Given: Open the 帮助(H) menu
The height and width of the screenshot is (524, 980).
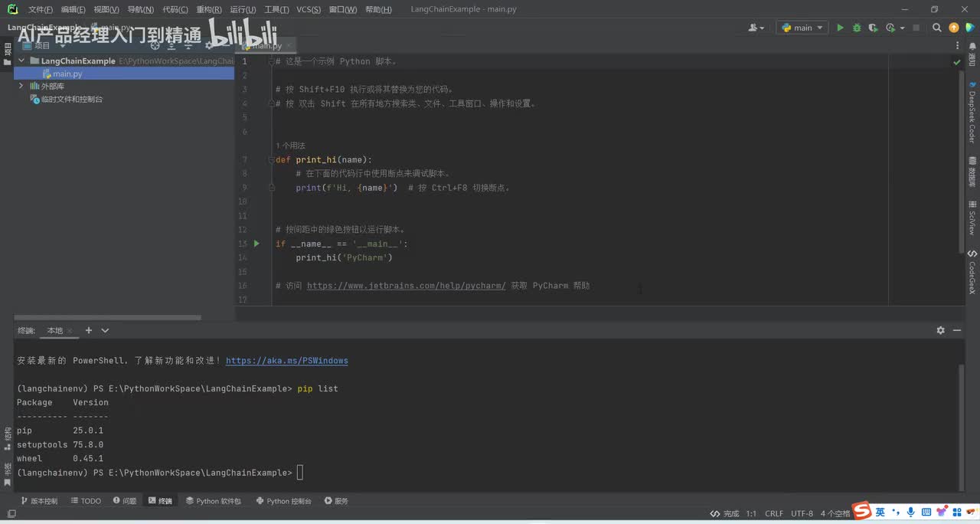Looking at the screenshot, I should pyautogui.click(x=378, y=9).
